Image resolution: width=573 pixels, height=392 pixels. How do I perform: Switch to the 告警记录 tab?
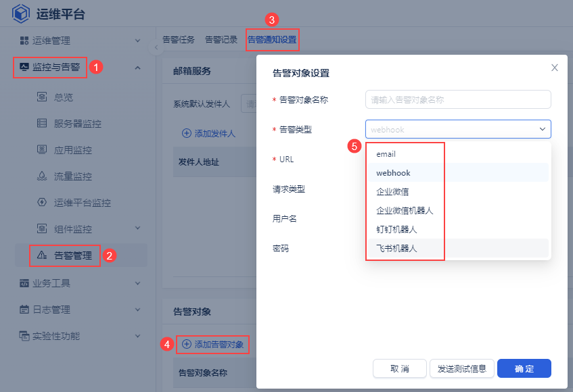[x=221, y=39]
